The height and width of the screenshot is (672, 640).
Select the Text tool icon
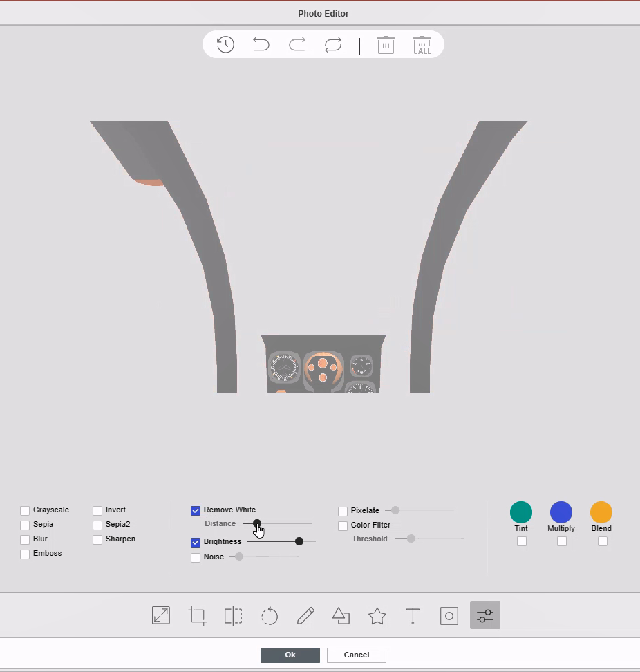[413, 616]
